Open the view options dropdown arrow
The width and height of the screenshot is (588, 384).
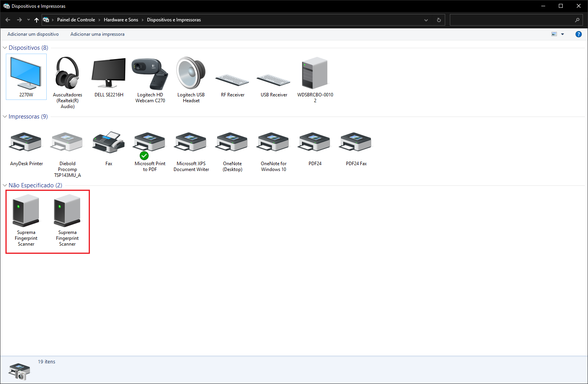[562, 34]
